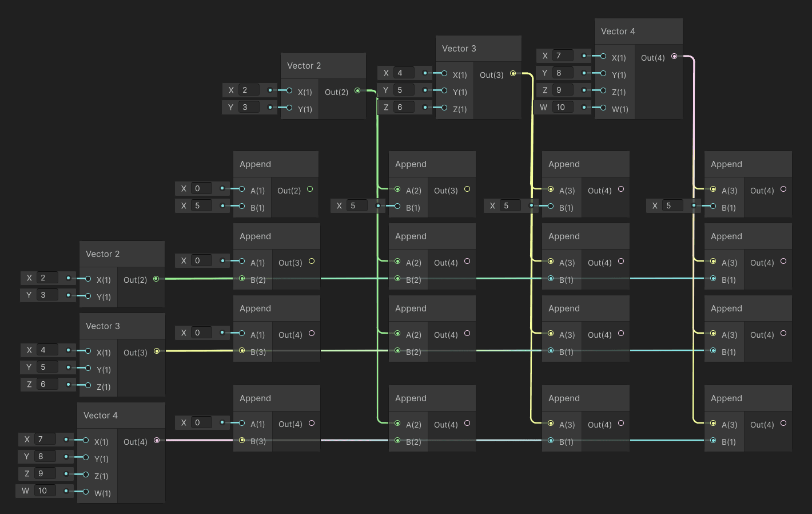The height and width of the screenshot is (514, 812).
Task: Click the A(2) port on the bottom-center Append node
Action: (397, 424)
